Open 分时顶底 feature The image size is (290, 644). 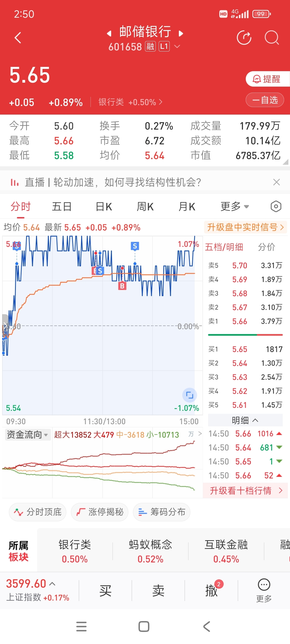pos(38,512)
